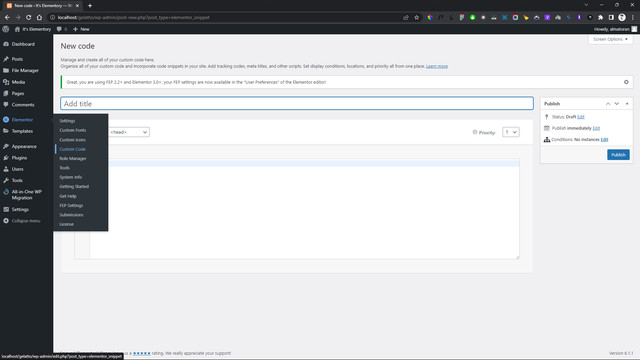This screenshot has height=360, width=640.
Task: Open comments bubble in admin bar
Action: [62, 29]
